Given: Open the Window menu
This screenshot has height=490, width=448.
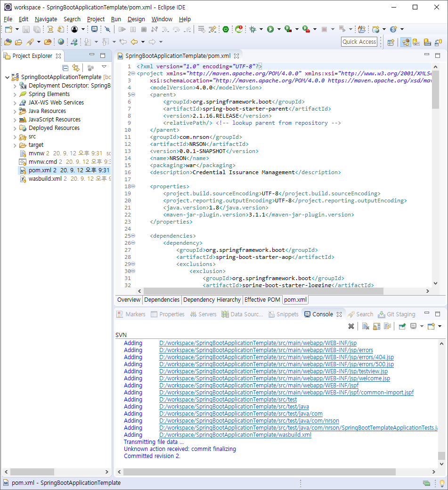Looking at the screenshot, I should coord(162,19).
